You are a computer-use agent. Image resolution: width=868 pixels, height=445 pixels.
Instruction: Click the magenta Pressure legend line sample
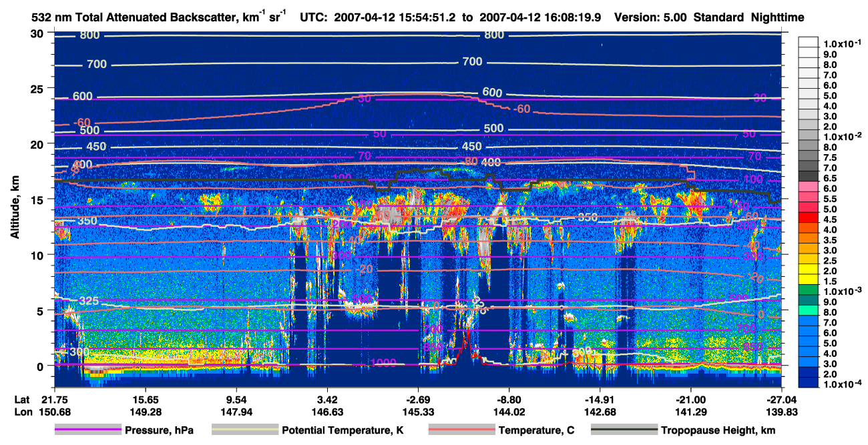click(x=88, y=430)
